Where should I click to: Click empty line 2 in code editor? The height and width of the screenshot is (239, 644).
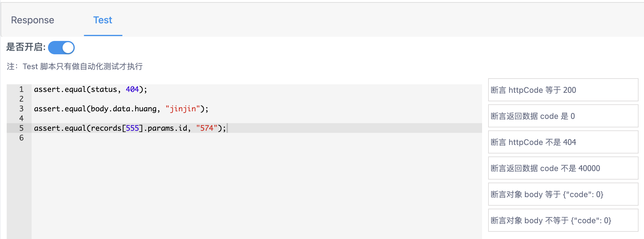256,99
